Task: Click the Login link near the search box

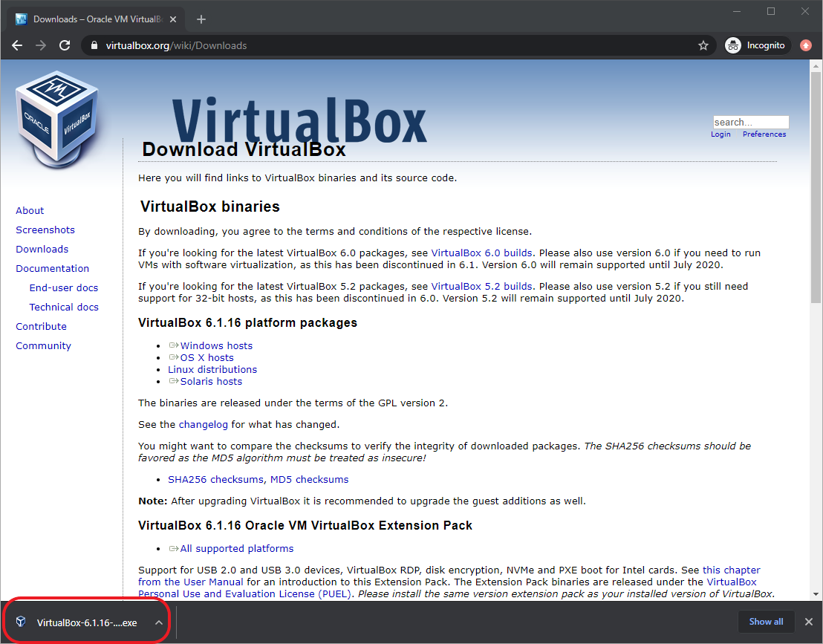Action: click(720, 134)
